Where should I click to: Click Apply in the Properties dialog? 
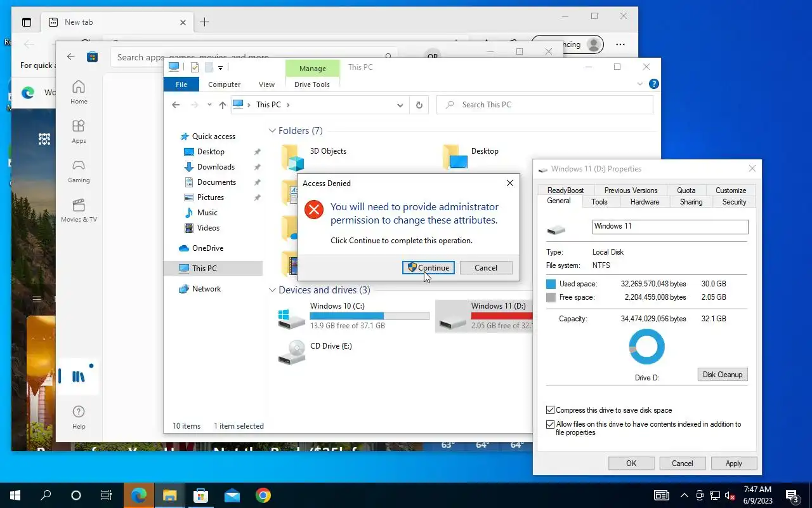[x=733, y=463]
